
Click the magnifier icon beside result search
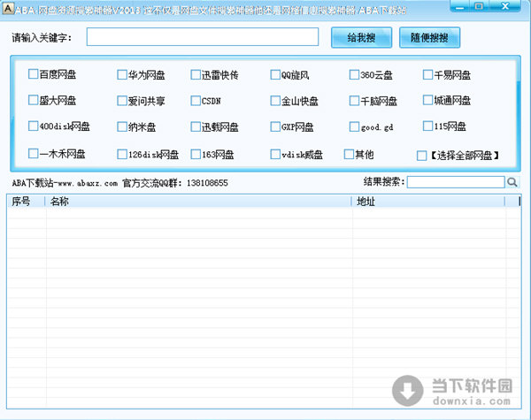click(512, 183)
